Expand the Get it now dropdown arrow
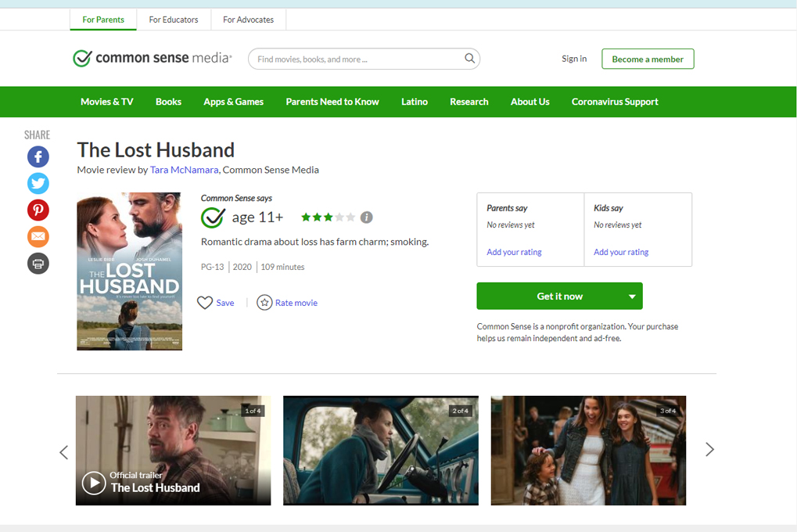 click(x=632, y=297)
